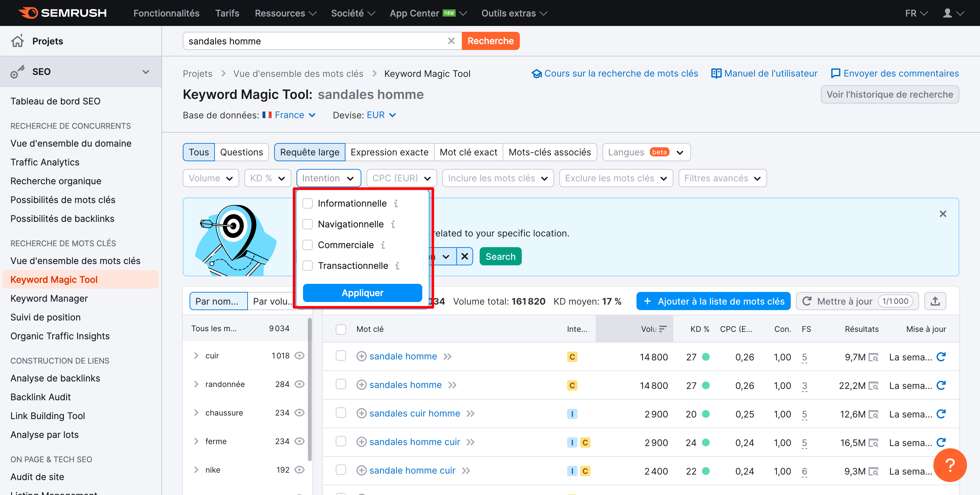Tick the checkbox for sandale homme
The image size is (980, 495).
[341, 356]
